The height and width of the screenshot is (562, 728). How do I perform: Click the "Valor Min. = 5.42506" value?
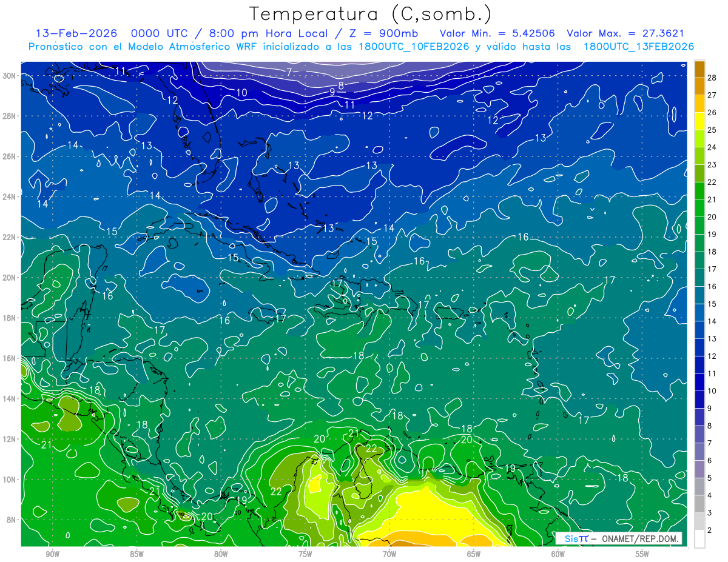[496, 33]
